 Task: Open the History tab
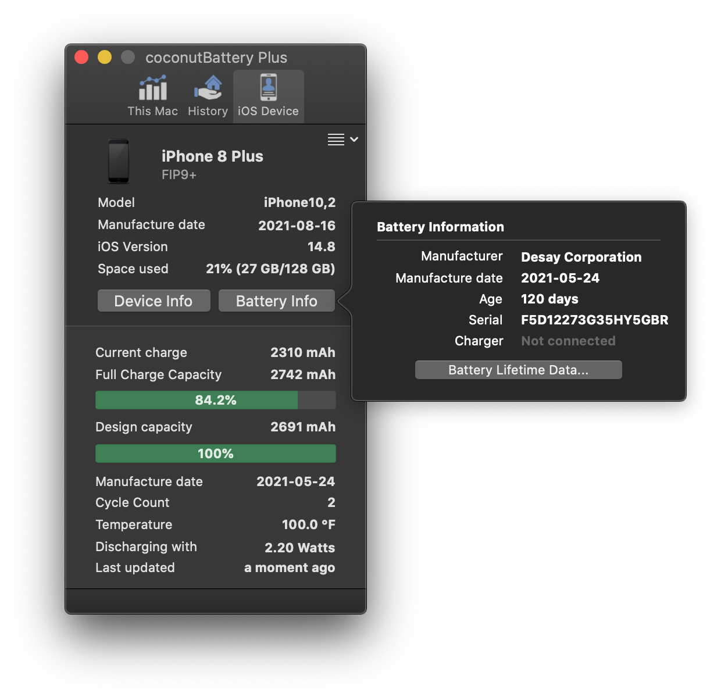[x=208, y=96]
